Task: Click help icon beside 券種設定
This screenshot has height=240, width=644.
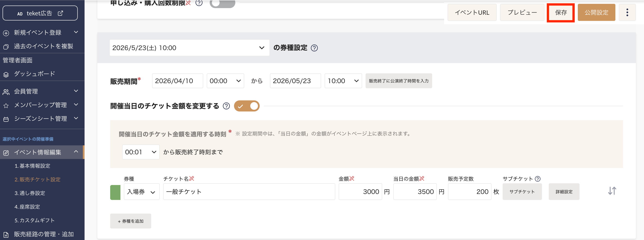Action: (314, 48)
